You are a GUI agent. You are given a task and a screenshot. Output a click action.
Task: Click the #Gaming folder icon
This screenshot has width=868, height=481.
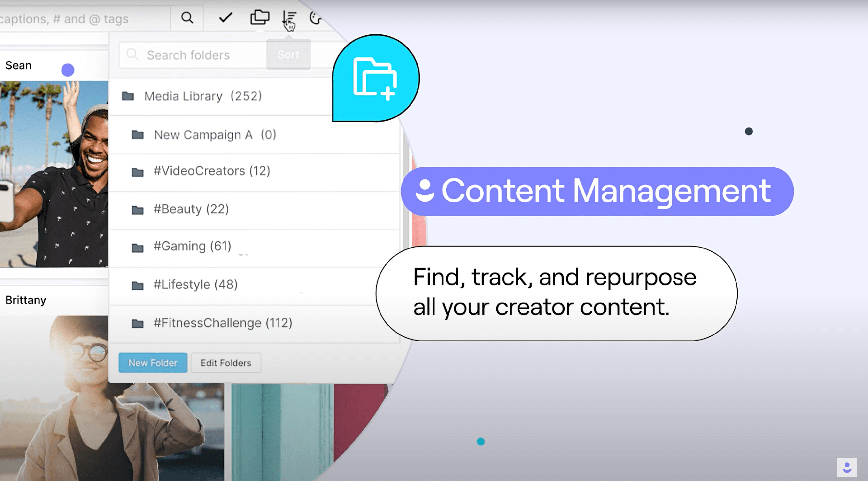tap(138, 248)
